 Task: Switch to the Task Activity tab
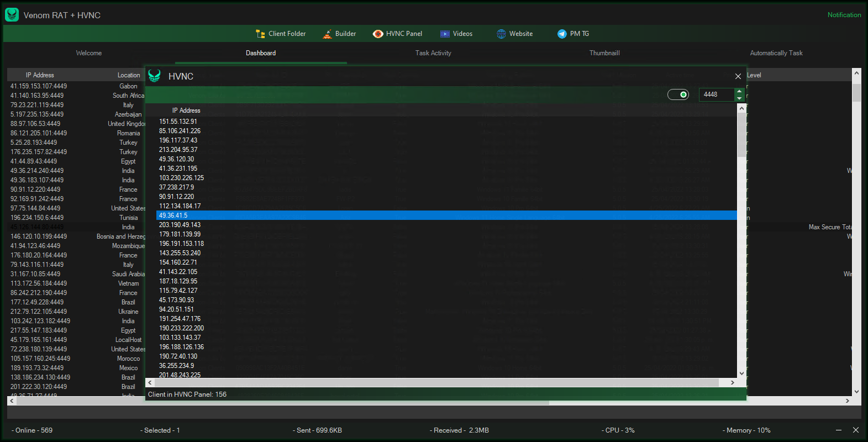(x=433, y=53)
